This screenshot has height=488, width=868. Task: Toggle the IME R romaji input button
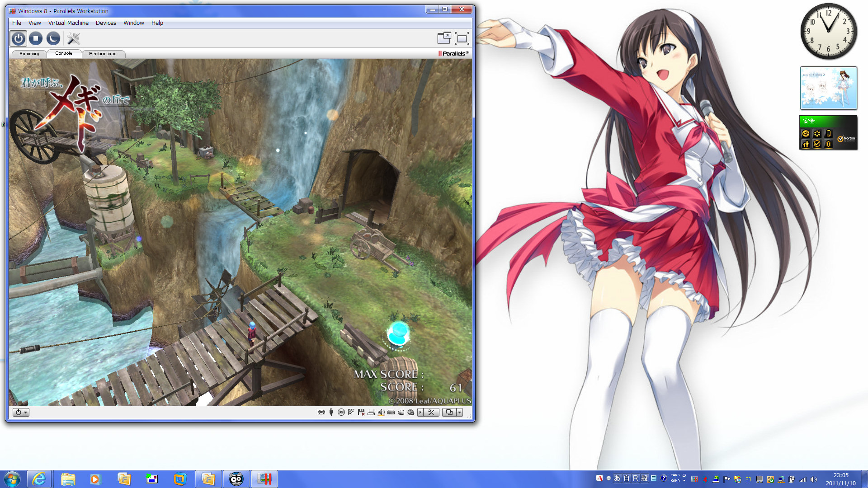pyautogui.click(x=635, y=479)
